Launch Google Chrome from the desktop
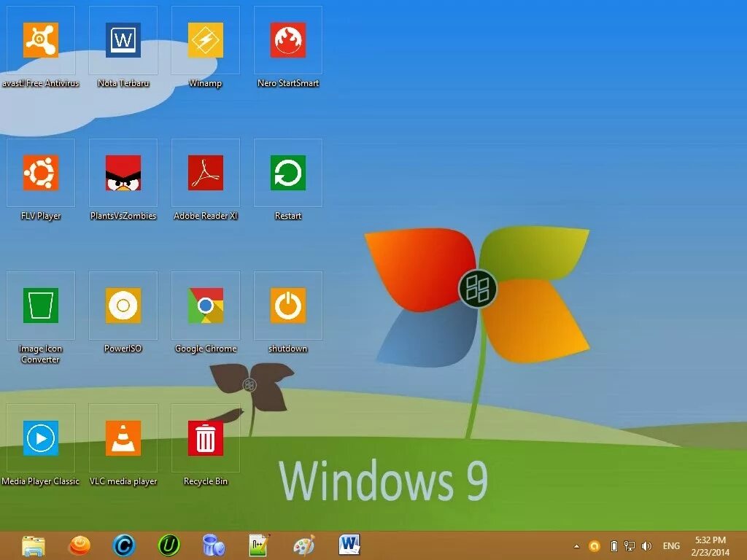The width and height of the screenshot is (747, 560). point(206,306)
